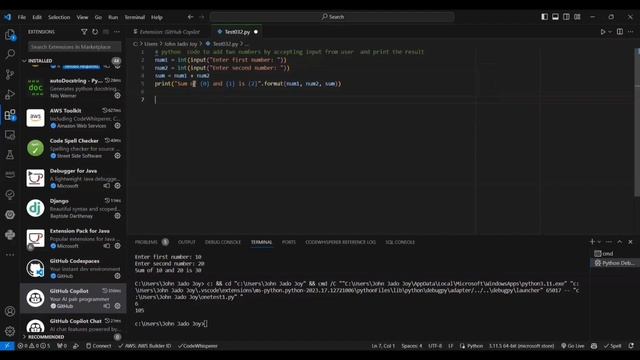Switch to the Test032.py editor tab
Viewport: 640px width, 360px height.
tap(237, 32)
